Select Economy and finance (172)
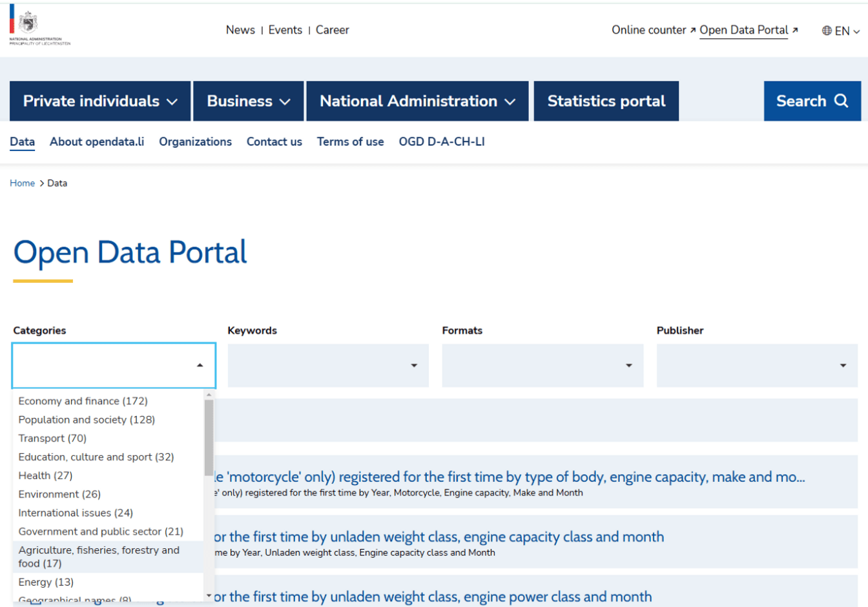Image resolution: width=868 pixels, height=607 pixels. 108,401
